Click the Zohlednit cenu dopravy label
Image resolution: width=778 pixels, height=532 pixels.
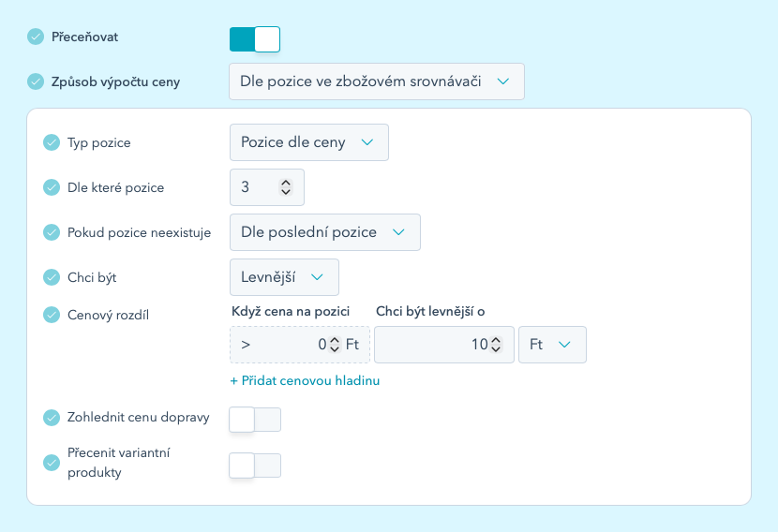(139, 418)
